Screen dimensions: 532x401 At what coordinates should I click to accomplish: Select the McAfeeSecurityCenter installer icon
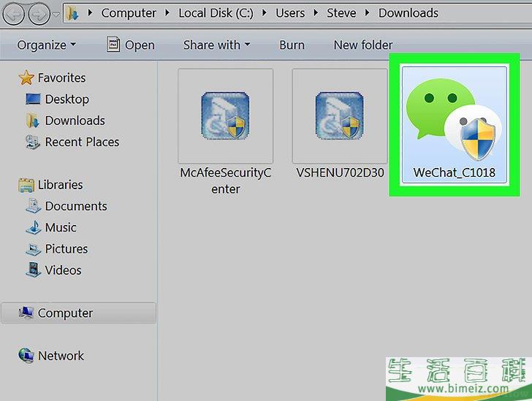[225, 116]
